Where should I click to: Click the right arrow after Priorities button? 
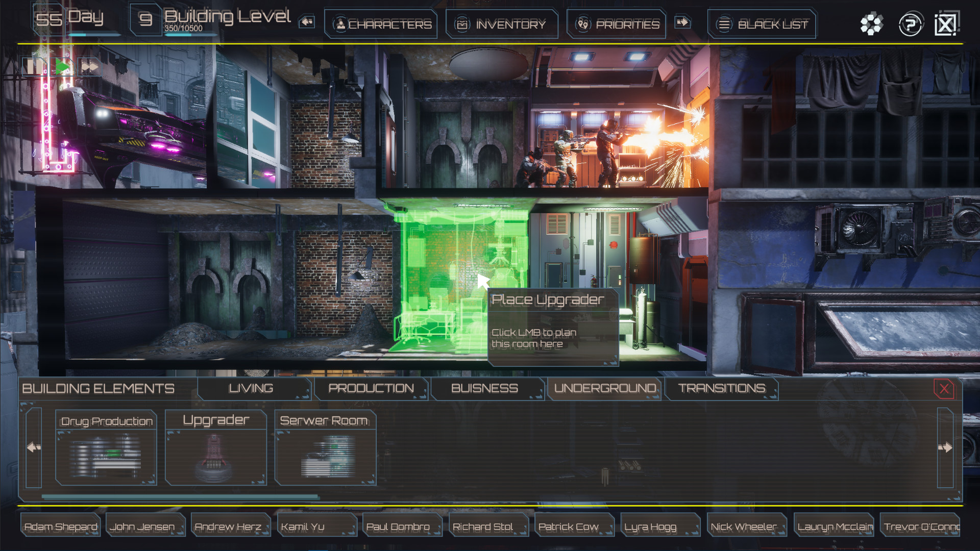[x=683, y=22]
